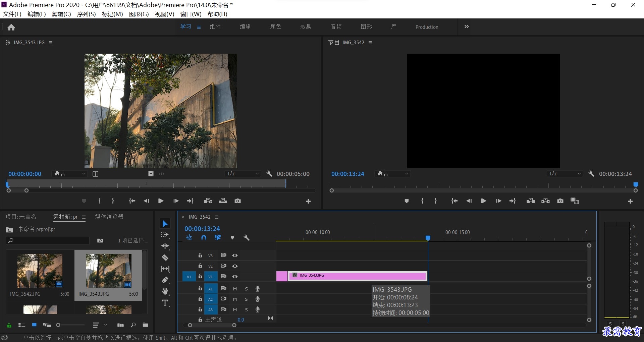Add marker in timeline panel
The image size is (644, 342).
click(x=232, y=237)
